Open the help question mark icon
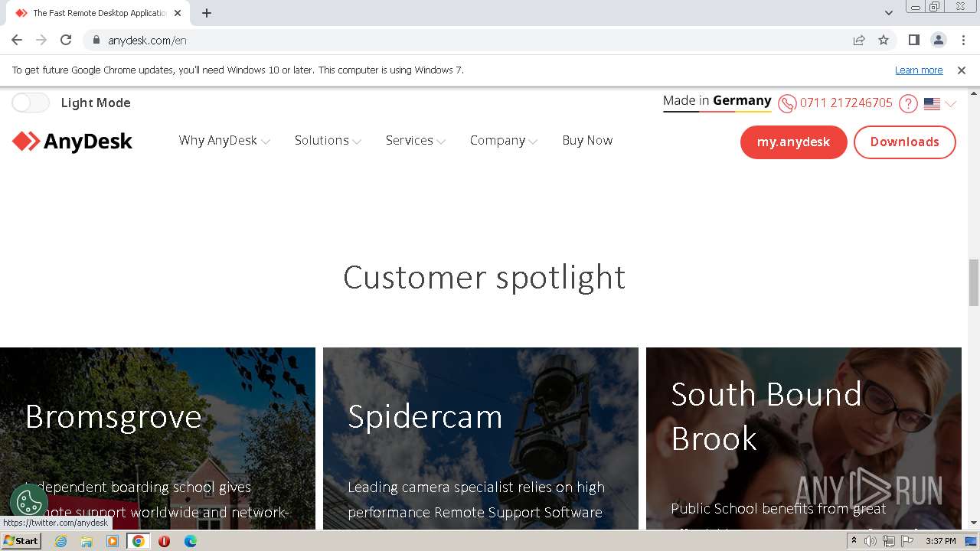Image resolution: width=980 pixels, height=551 pixels. 908,103
